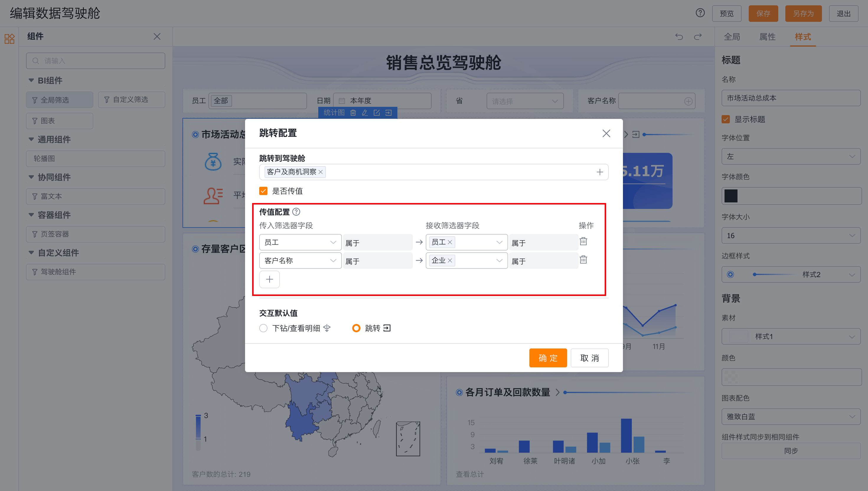Viewport: 868px width, 491px height.
Task: Toggle the 是否传值 checkbox
Action: pos(263,191)
